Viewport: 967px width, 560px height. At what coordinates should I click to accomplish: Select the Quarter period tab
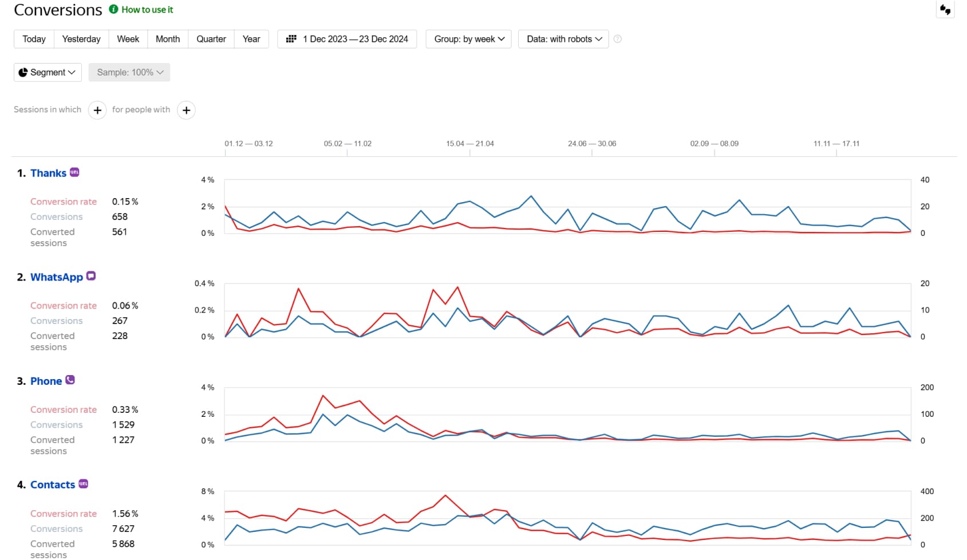point(211,39)
